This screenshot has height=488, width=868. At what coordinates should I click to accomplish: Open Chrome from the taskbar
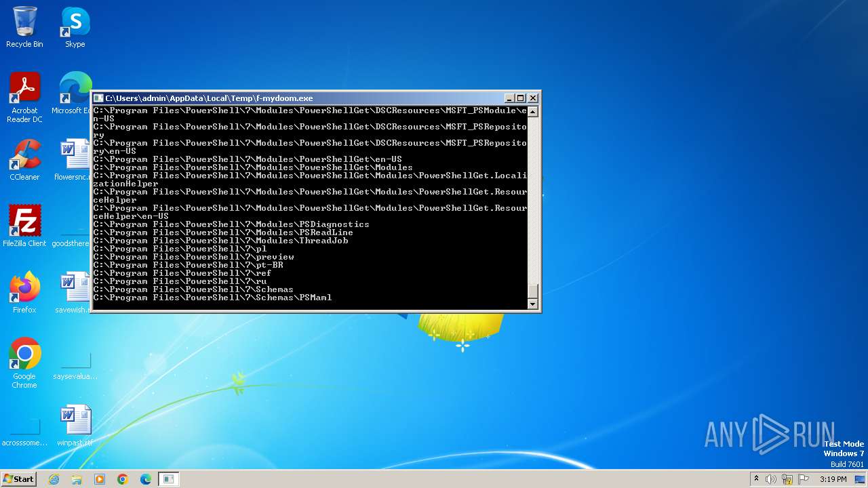[123, 479]
